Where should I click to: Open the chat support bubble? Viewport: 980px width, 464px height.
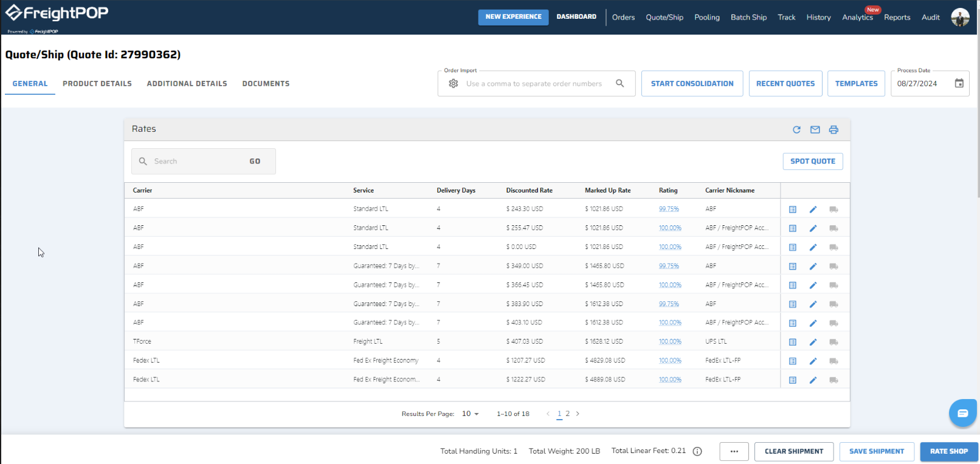[962, 413]
